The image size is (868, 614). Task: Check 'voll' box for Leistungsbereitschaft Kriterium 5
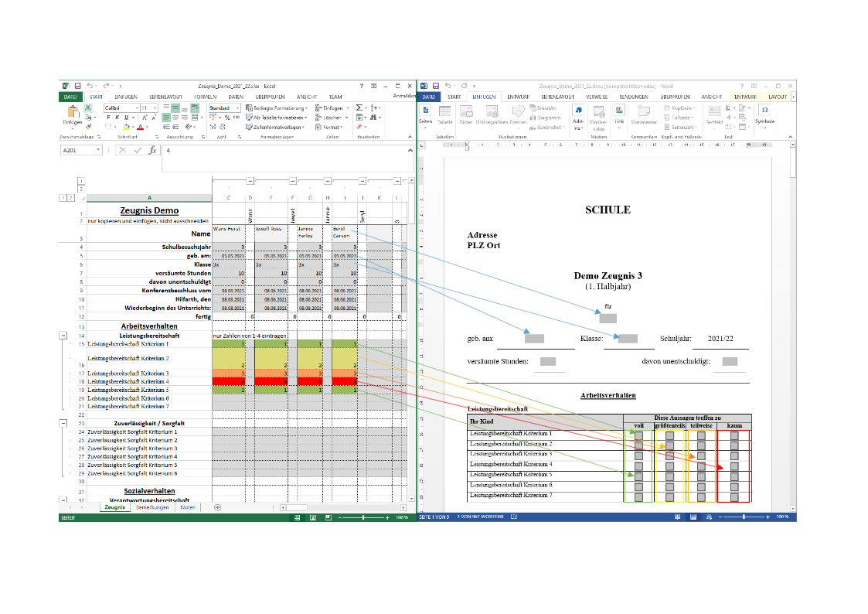coord(638,476)
